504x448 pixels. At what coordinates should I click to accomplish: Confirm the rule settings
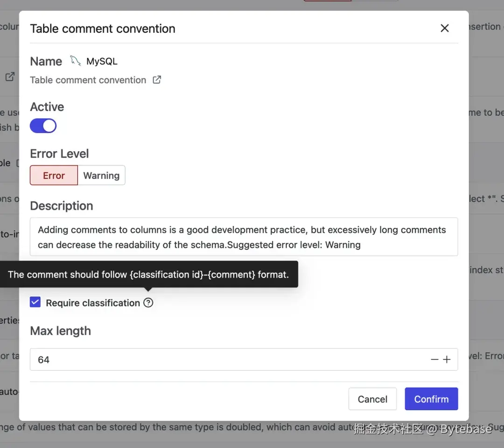[431, 399]
